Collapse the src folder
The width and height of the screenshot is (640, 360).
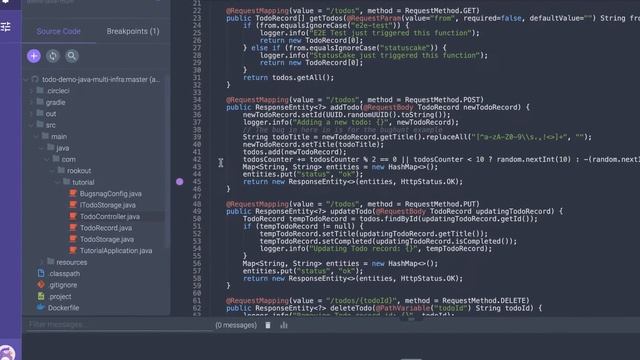pos(32,125)
